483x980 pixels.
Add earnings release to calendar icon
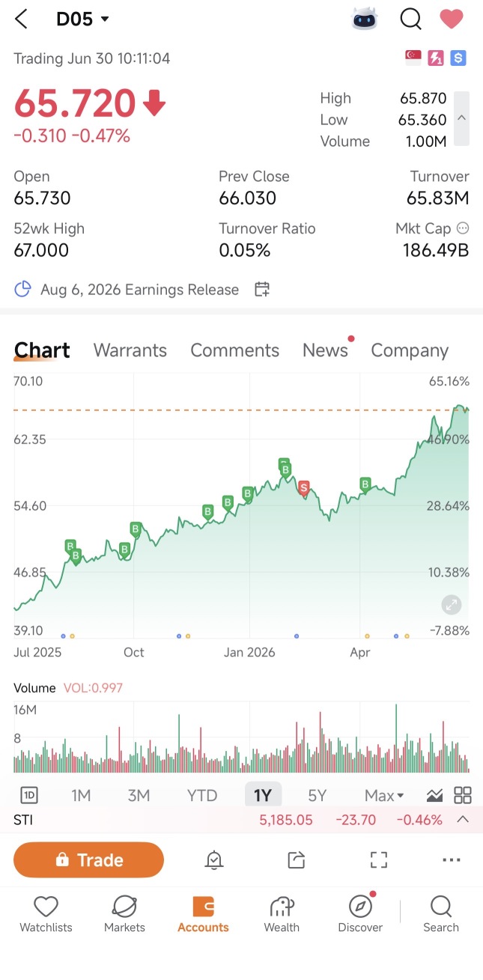tap(261, 290)
